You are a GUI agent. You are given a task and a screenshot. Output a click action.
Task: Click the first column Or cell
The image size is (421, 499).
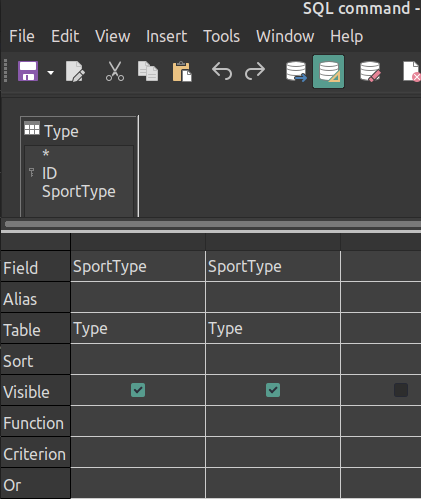[x=138, y=483]
